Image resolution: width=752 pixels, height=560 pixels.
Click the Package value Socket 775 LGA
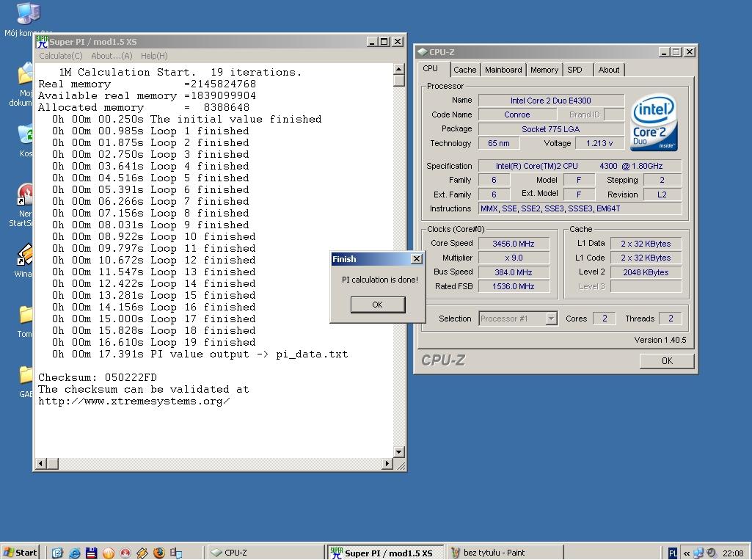click(551, 129)
